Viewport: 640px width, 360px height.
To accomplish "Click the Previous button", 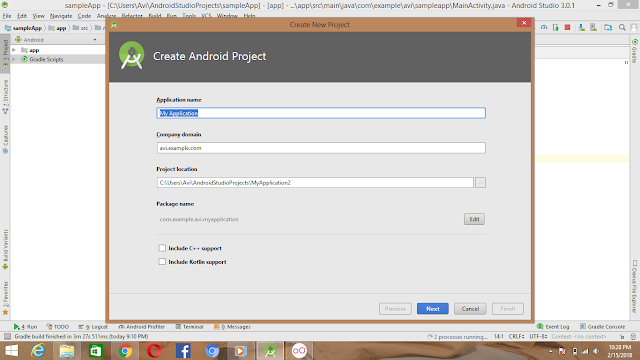I will (395, 309).
